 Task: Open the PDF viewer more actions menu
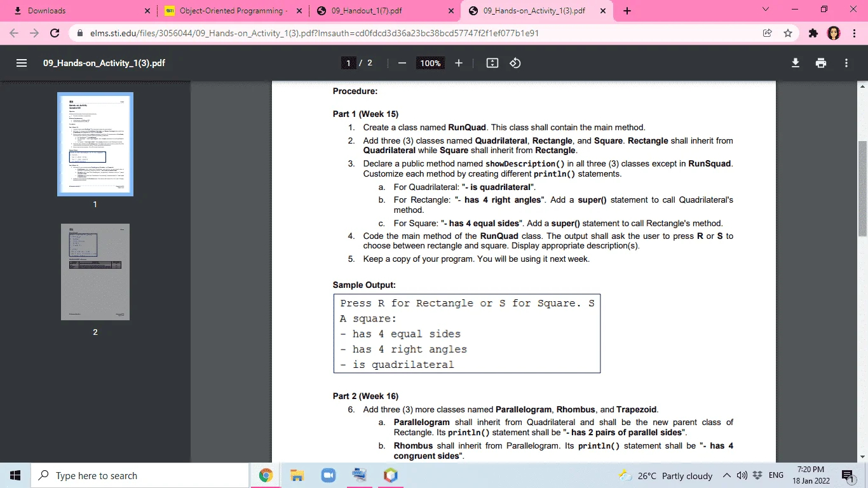pos(846,63)
